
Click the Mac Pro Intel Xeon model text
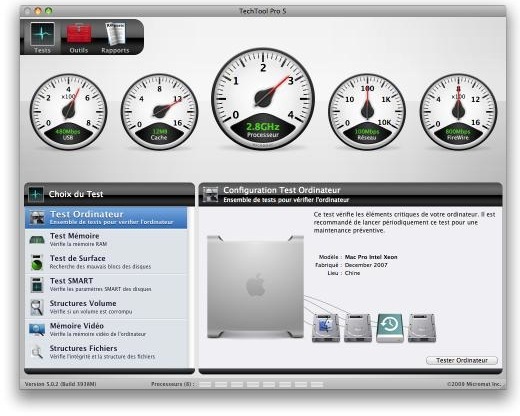(x=371, y=257)
